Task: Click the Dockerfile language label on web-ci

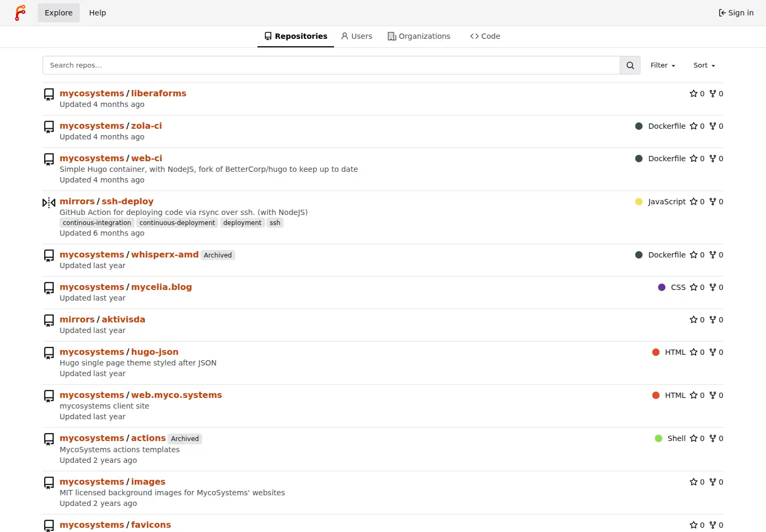Action: [667, 159]
